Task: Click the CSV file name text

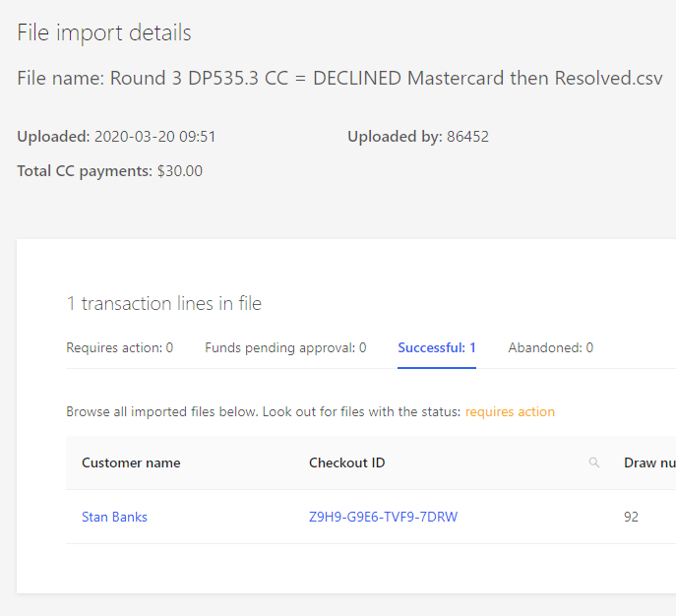Action: pyautogui.click(x=386, y=79)
